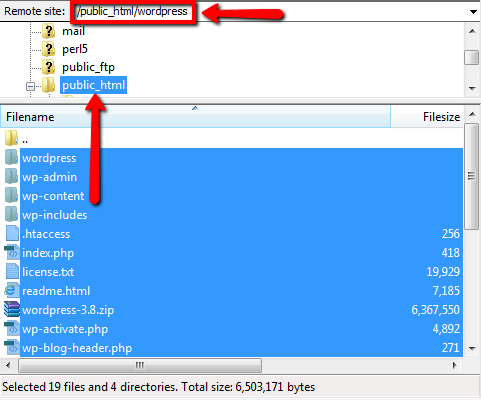Select the mail folder in tree
This screenshot has width=481, height=400.
click(x=73, y=31)
